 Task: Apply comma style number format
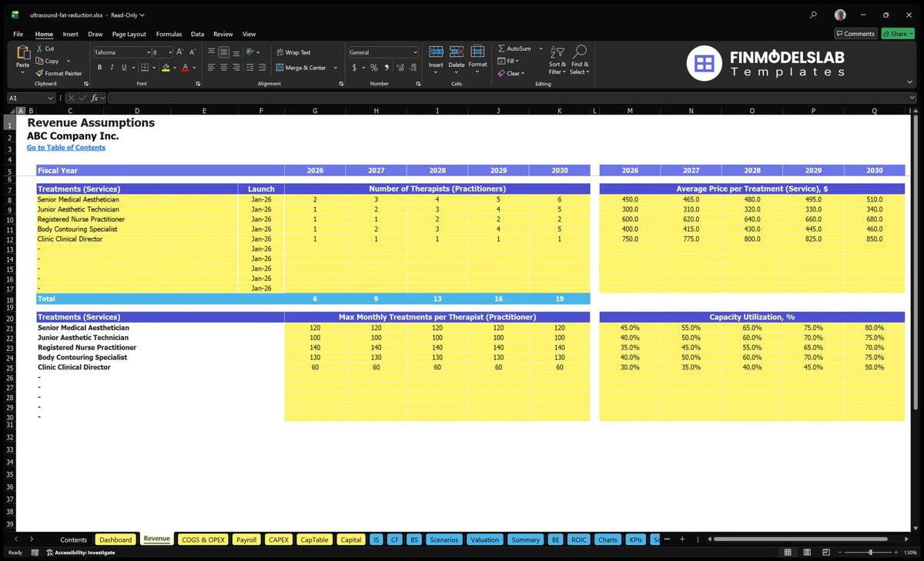387,68
